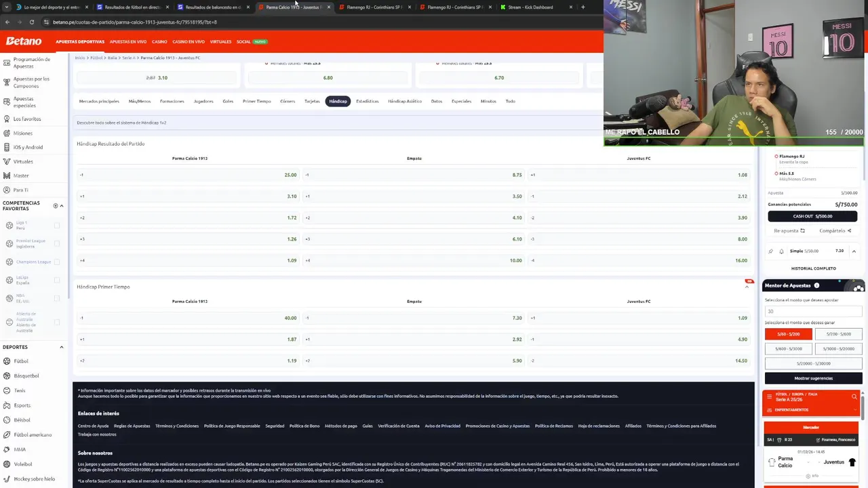Image resolution: width=868 pixels, height=488 pixels.
Task: Switch to Mercados principales tab
Action: coord(99,101)
